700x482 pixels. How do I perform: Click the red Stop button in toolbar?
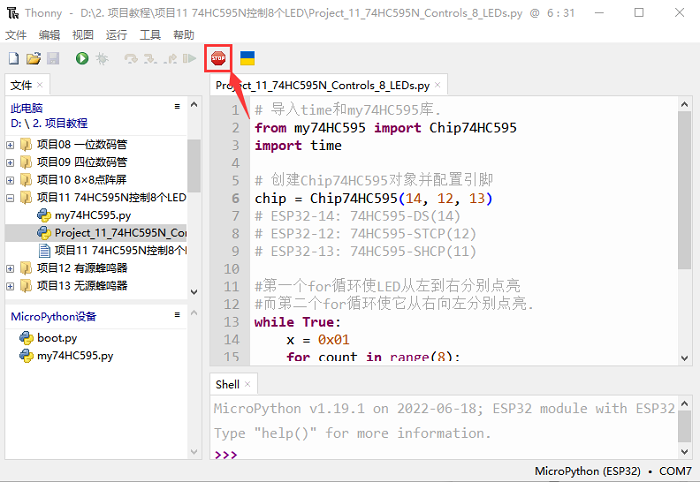[218, 59]
